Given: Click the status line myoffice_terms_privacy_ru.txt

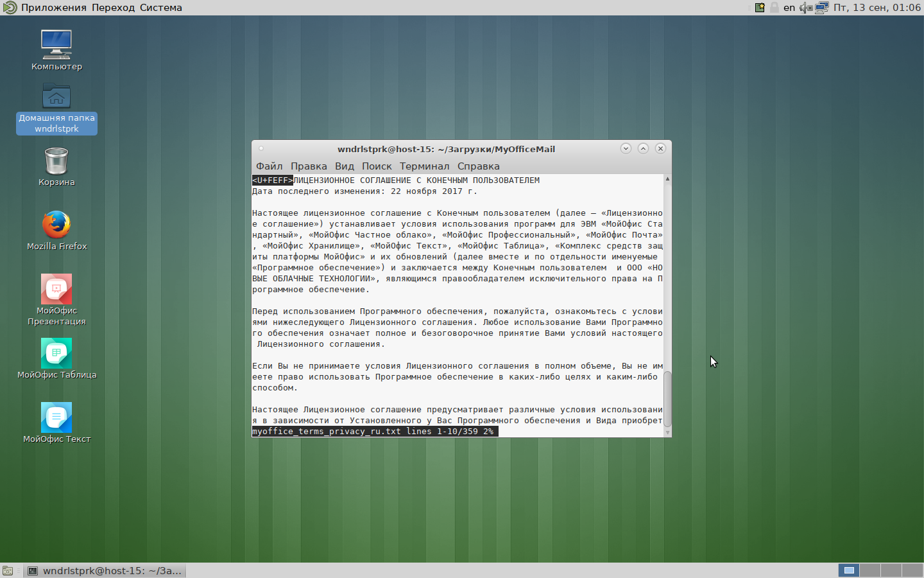Looking at the screenshot, I should click(x=375, y=432).
